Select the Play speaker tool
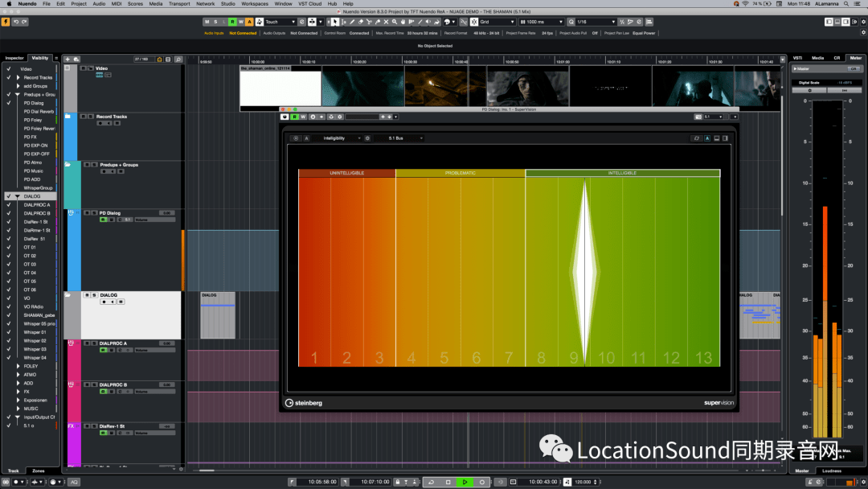 pyautogui.click(x=428, y=23)
